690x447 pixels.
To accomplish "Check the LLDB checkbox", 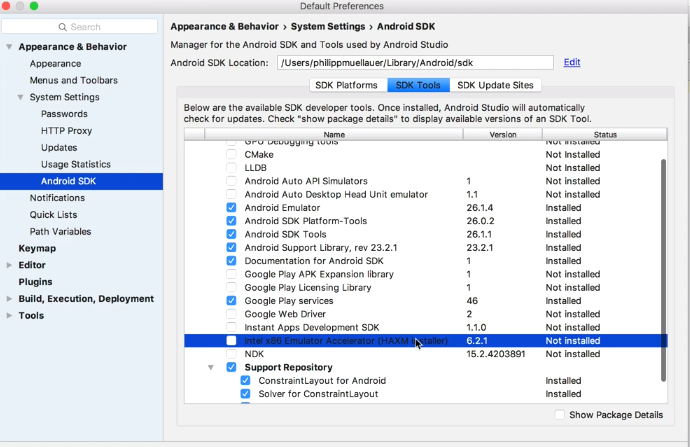I will (x=231, y=168).
